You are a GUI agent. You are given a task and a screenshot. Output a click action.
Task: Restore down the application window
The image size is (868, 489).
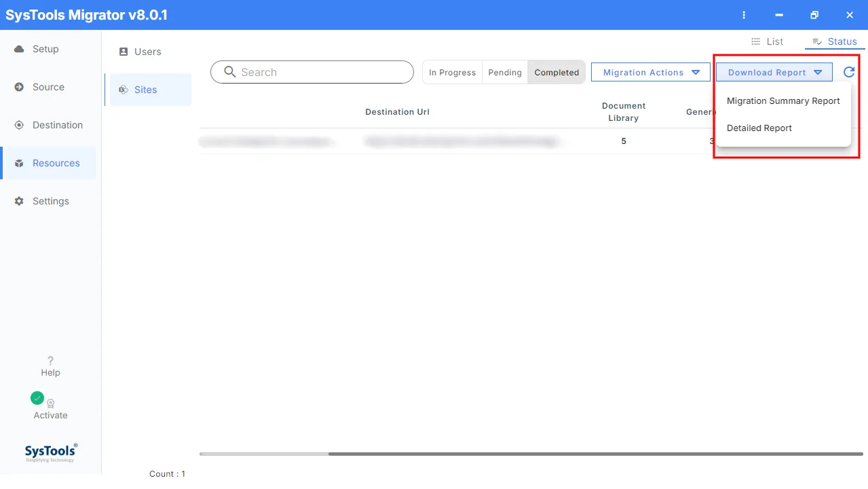point(814,15)
